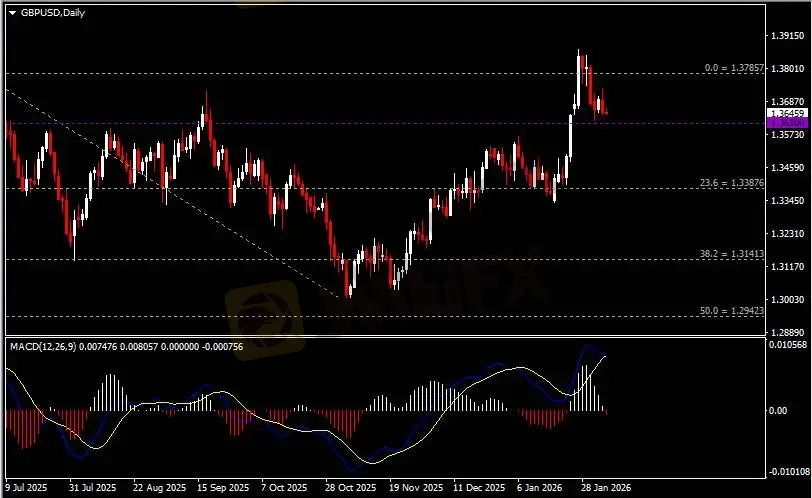The image size is (812, 498).
Task: Click price scale value 1.38010
Action: click(x=788, y=68)
